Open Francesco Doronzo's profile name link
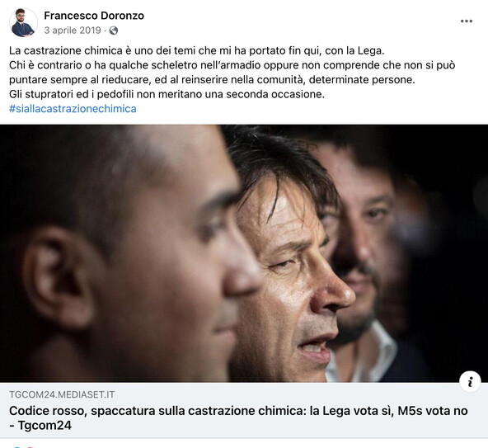The image size is (488, 448). pyautogui.click(x=94, y=16)
